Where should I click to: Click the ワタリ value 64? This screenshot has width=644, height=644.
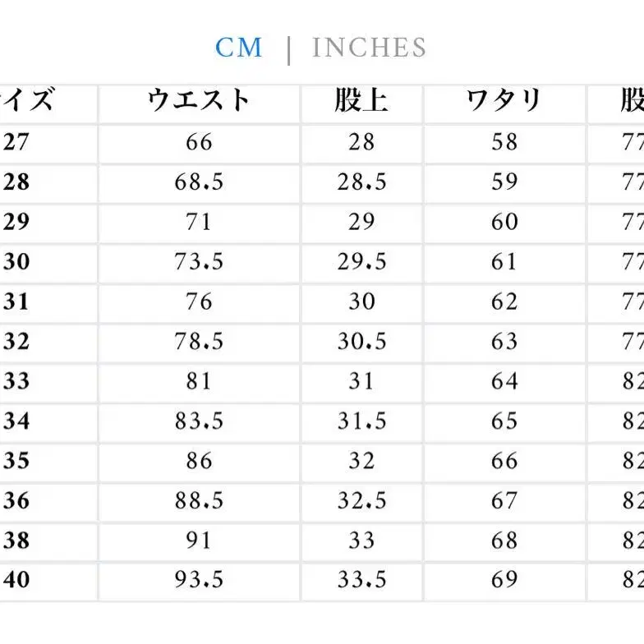(504, 381)
